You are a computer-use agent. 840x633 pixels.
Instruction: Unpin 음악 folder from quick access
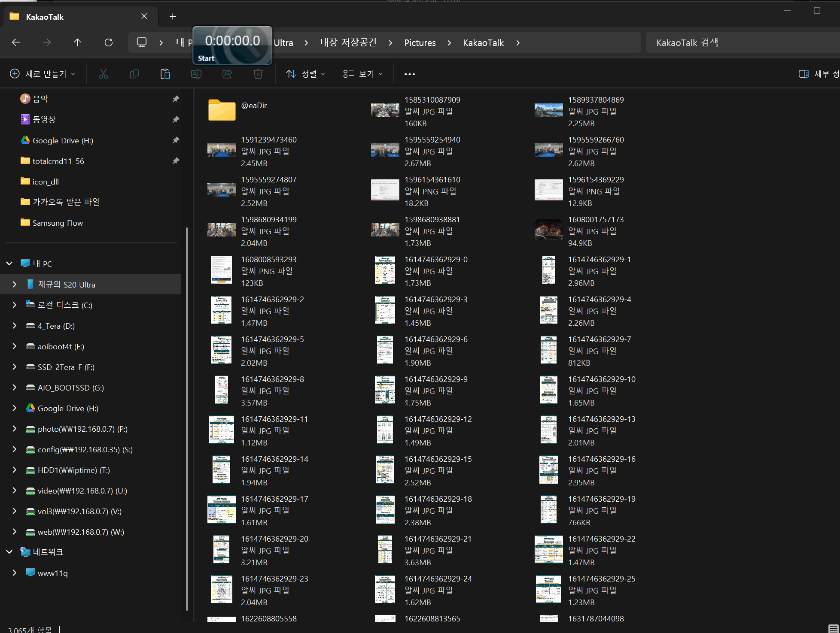coord(176,99)
